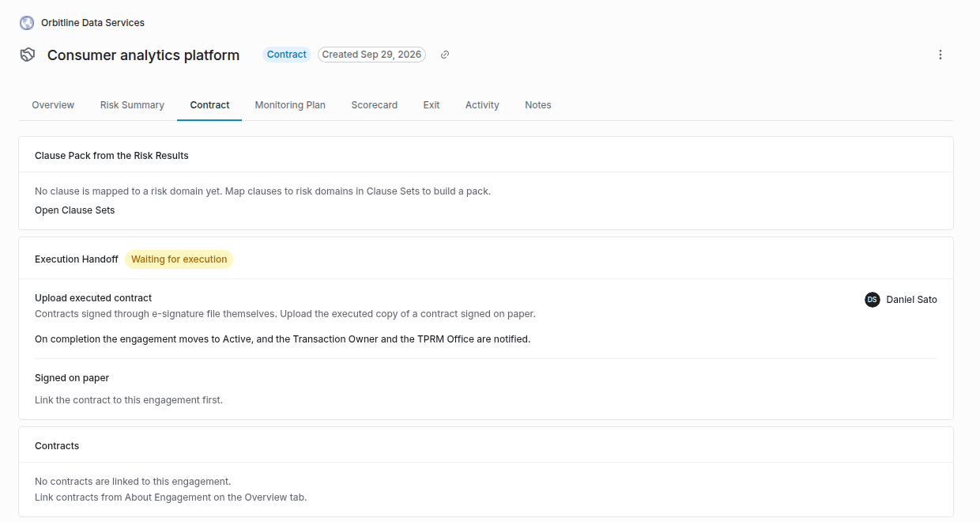Click the Waiting for execution status pill

pyautogui.click(x=179, y=259)
